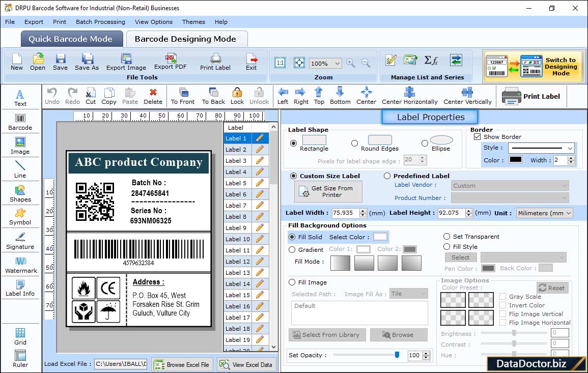
Task: Click the Export Image icon
Action: click(x=126, y=62)
